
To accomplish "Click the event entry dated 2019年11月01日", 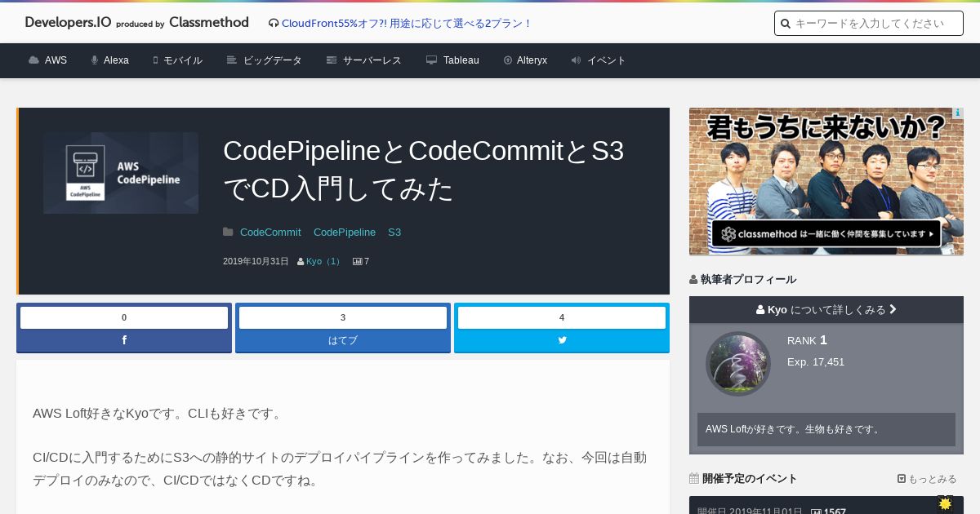I will [x=826, y=506].
